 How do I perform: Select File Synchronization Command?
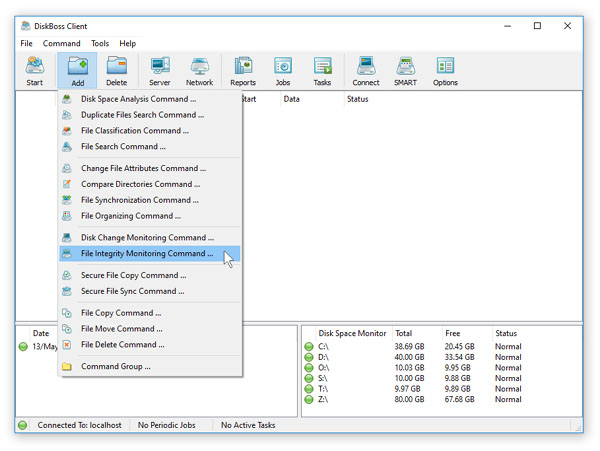click(150, 200)
